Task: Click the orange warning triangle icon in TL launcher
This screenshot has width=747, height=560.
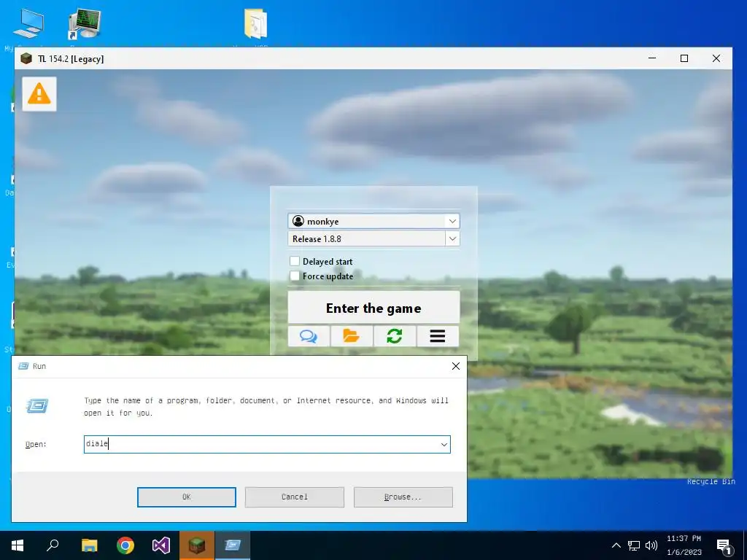Action: pyautogui.click(x=39, y=94)
